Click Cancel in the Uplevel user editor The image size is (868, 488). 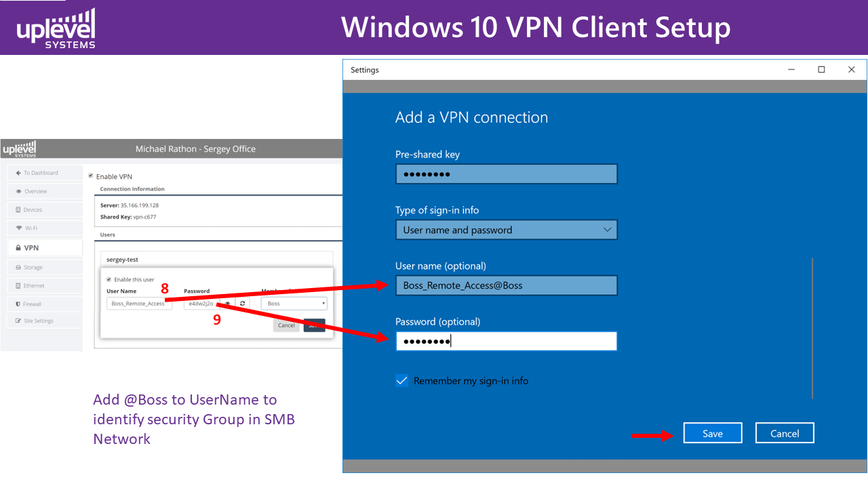pyautogui.click(x=286, y=325)
